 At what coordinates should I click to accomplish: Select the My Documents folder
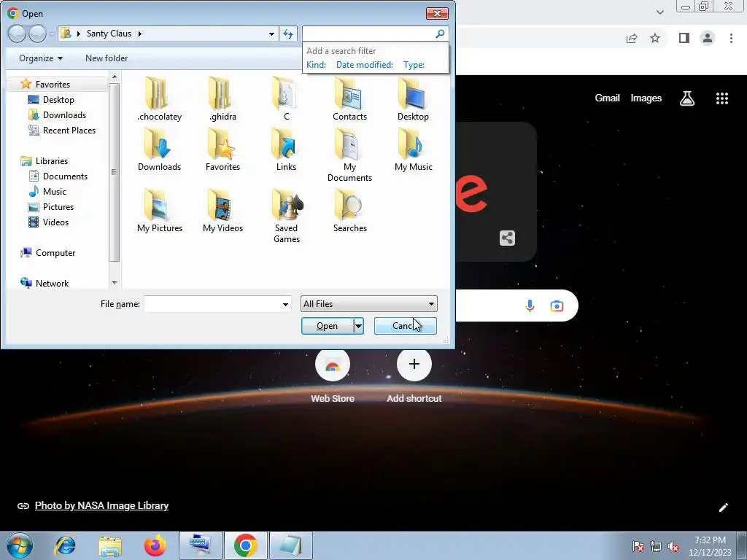point(349,155)
